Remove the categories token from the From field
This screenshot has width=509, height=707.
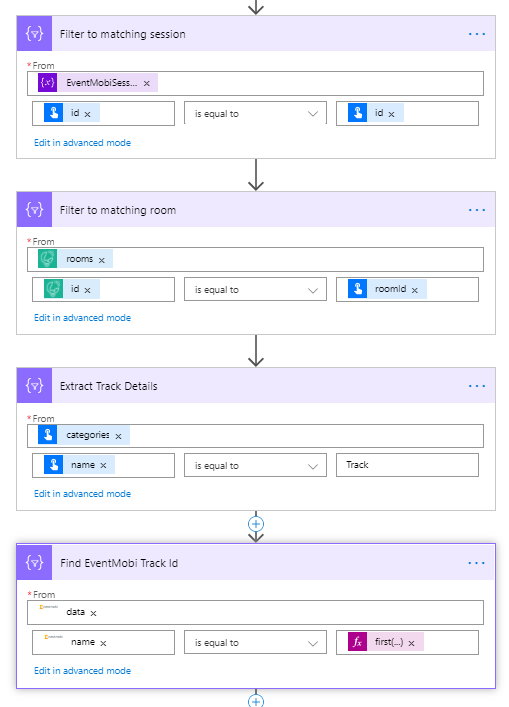(x=118, y=436)
